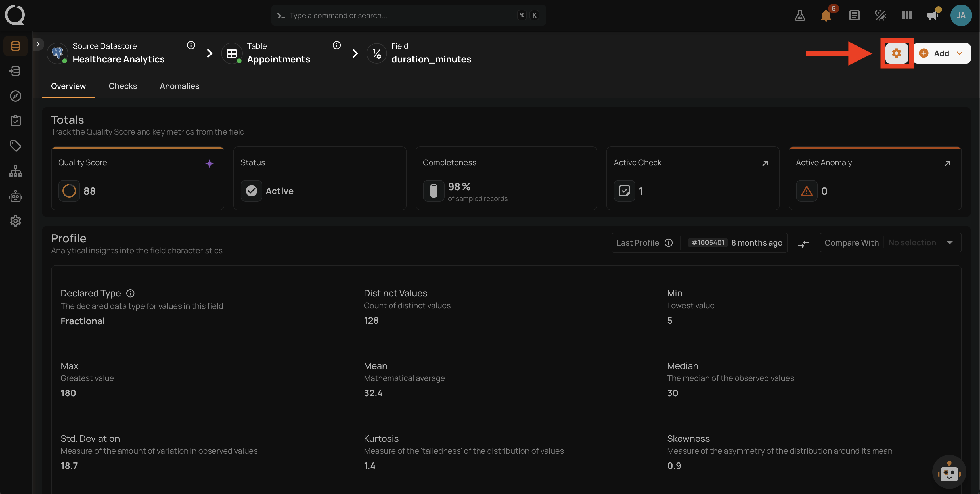
Task: Open the Source Datastores sidebar icon
Action: (x=16, y=46)
